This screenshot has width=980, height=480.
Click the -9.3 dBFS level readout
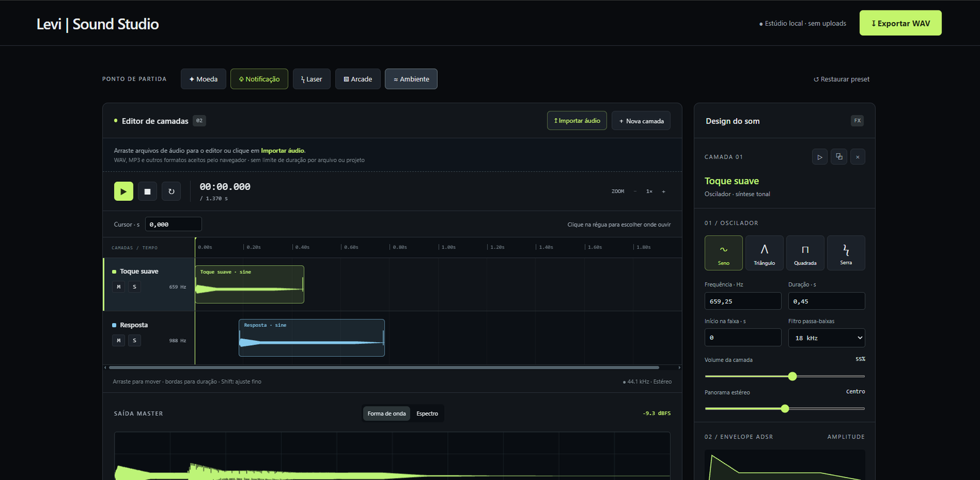coord(657,413)
